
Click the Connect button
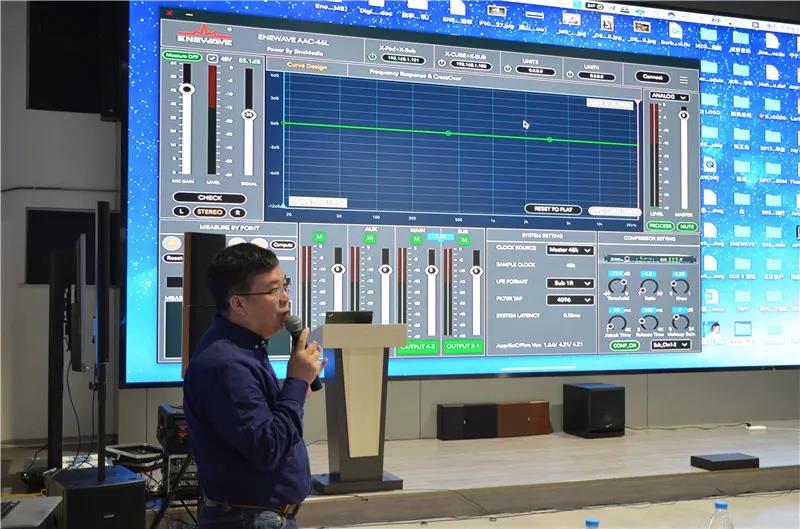[x=652, y=77]
